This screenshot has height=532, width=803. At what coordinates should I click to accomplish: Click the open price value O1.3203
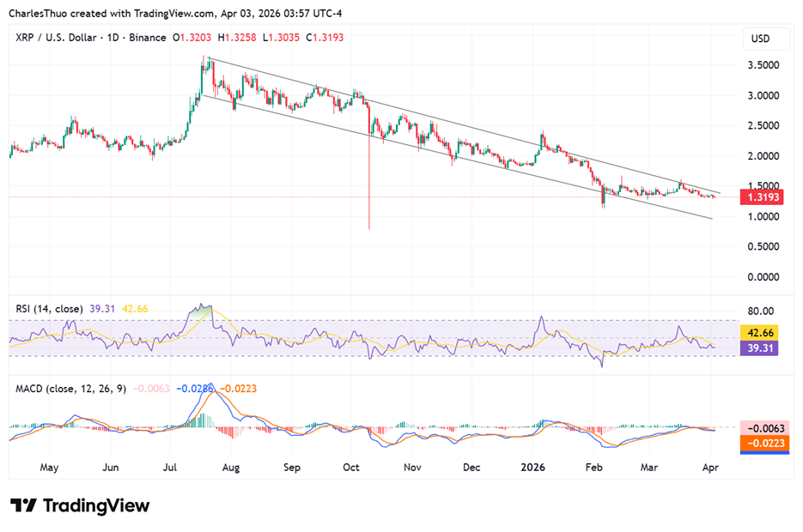pos(191,38)
